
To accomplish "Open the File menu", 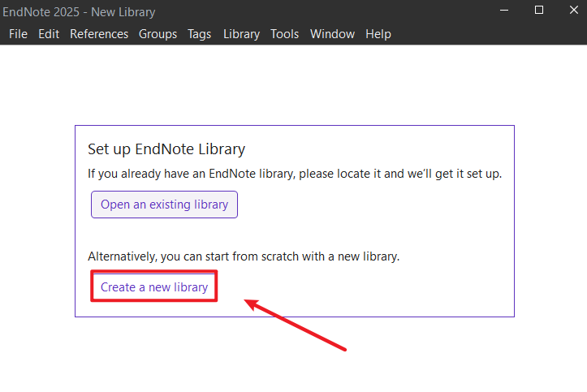I will click(18, 34).
